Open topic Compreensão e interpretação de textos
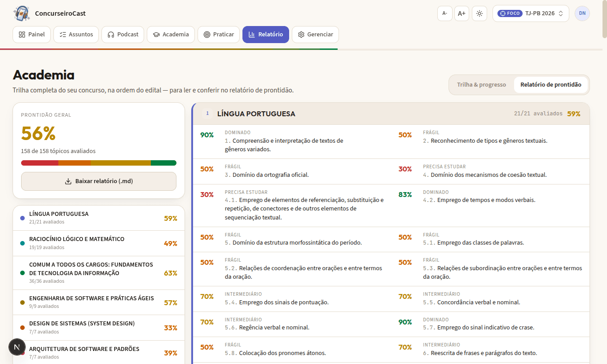The image size is (607, 364). 292,141
